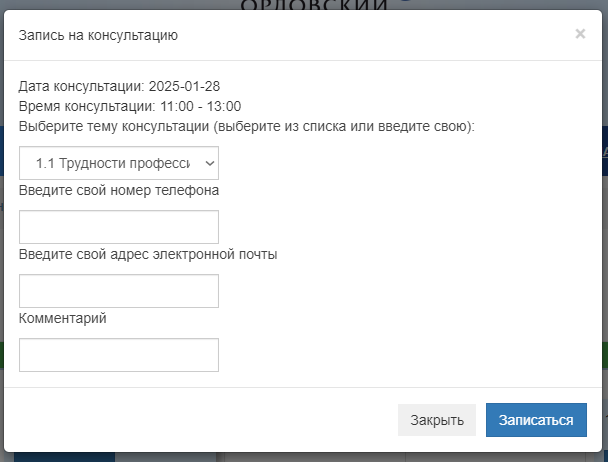Click the chevron arrow of the topic selector
The height and width of the screenshot is (462, 613).
[x=209, y=162]
